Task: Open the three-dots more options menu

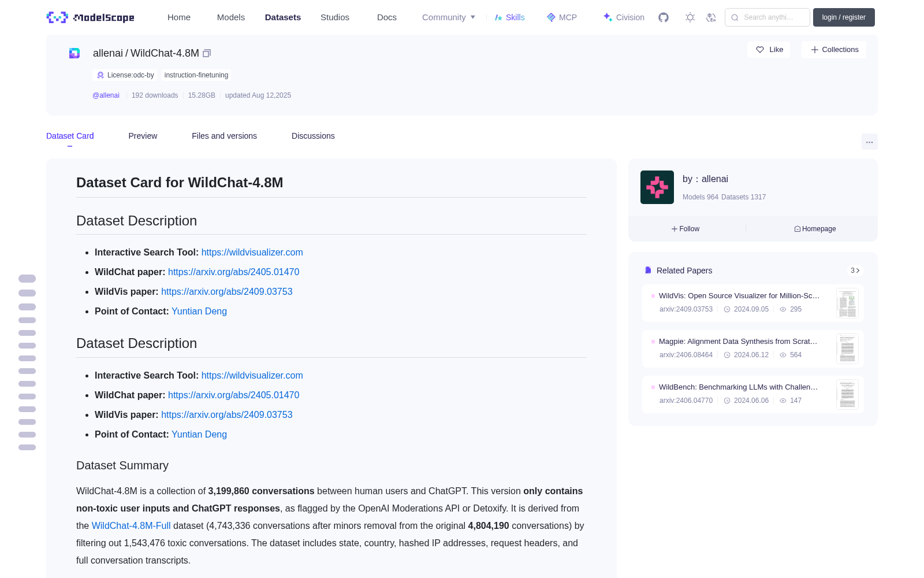Action: click(869, 142)
